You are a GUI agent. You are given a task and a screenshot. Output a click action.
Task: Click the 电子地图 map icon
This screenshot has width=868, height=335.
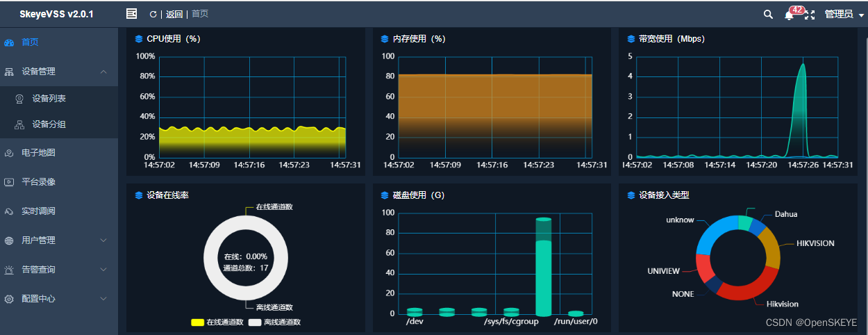pyautogui.click(x=9, y=153)
